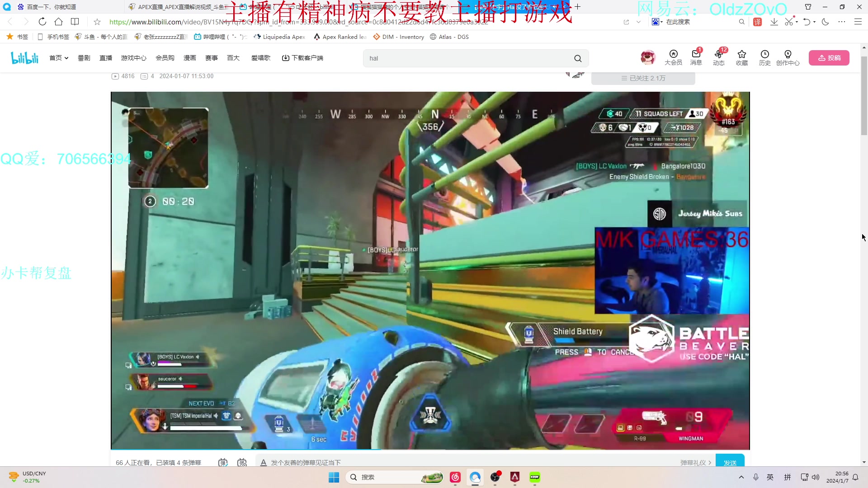This screenshot has width=868, height=488.
Task: Open the Atlas - DGS bookmark
Action: pyautogui.click(x=449, y=37)
